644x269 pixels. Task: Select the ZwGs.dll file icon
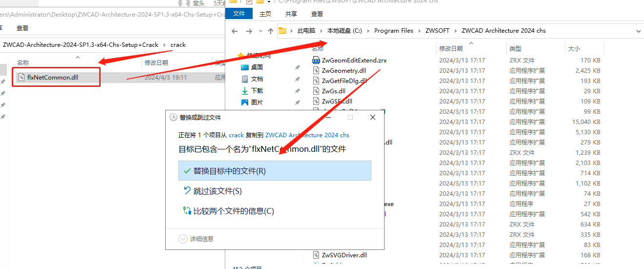pos(316,91)
